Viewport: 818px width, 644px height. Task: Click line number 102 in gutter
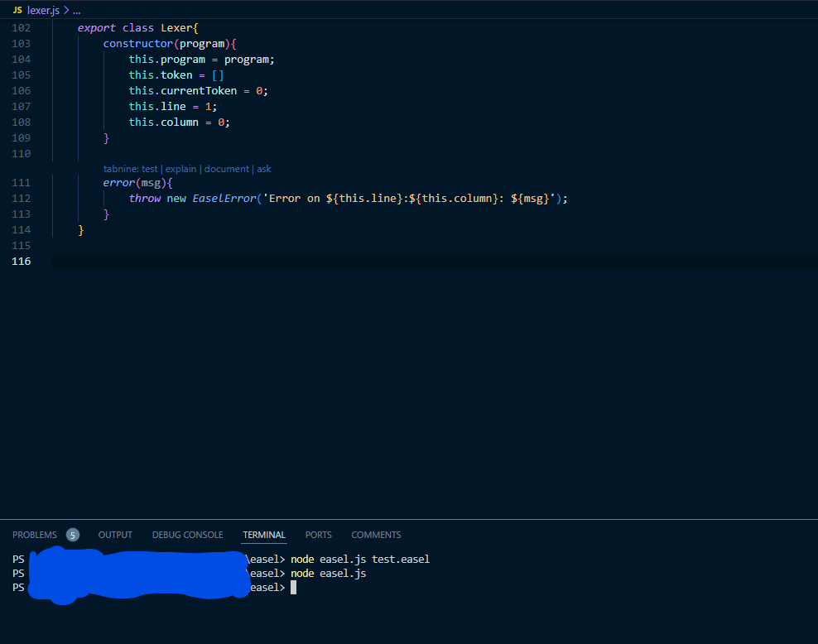tap(21, 28)
